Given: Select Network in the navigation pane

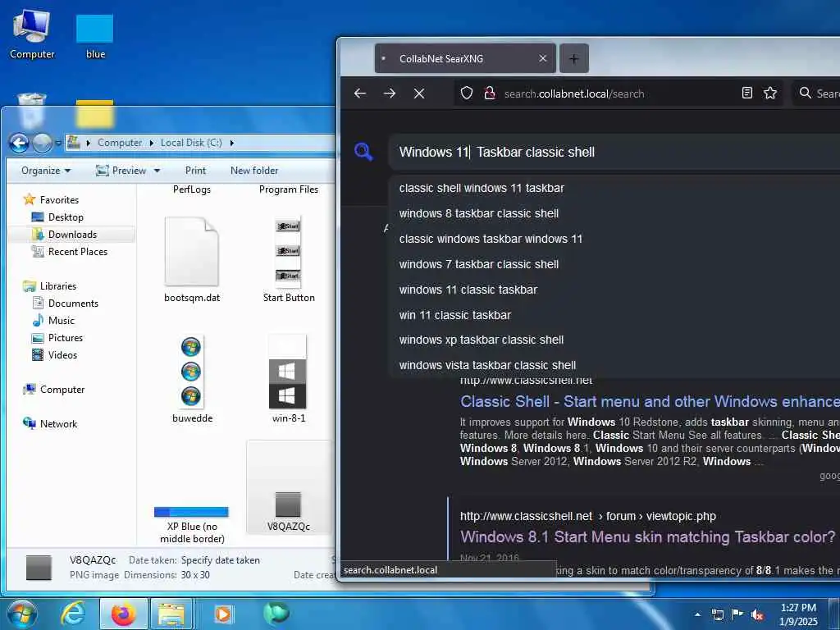Looking at the screenshot, I should click(50, 424).
